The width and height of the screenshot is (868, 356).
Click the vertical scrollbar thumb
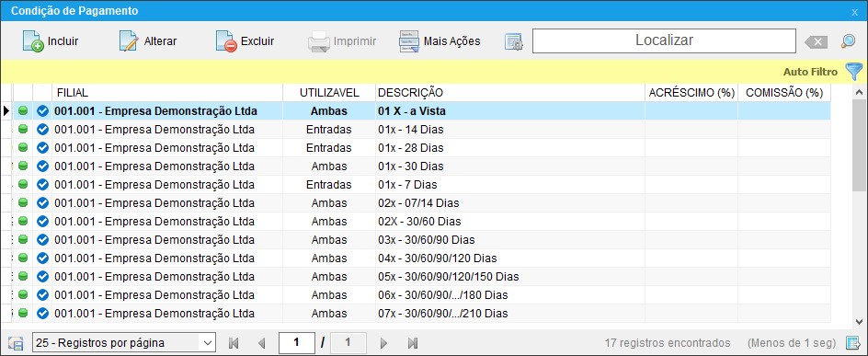point(859,145)
